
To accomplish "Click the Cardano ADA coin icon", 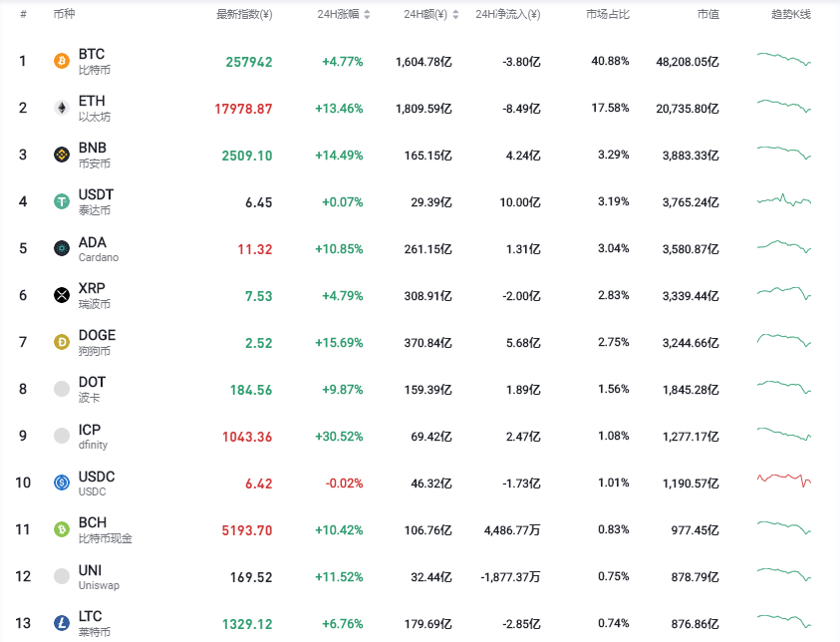I will click(x=62, y=248).
